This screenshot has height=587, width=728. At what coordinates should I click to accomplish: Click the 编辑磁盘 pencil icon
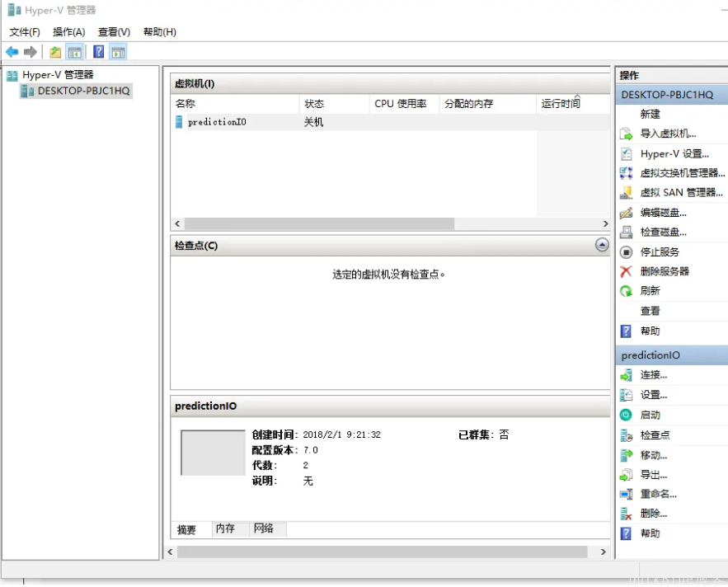626,213
